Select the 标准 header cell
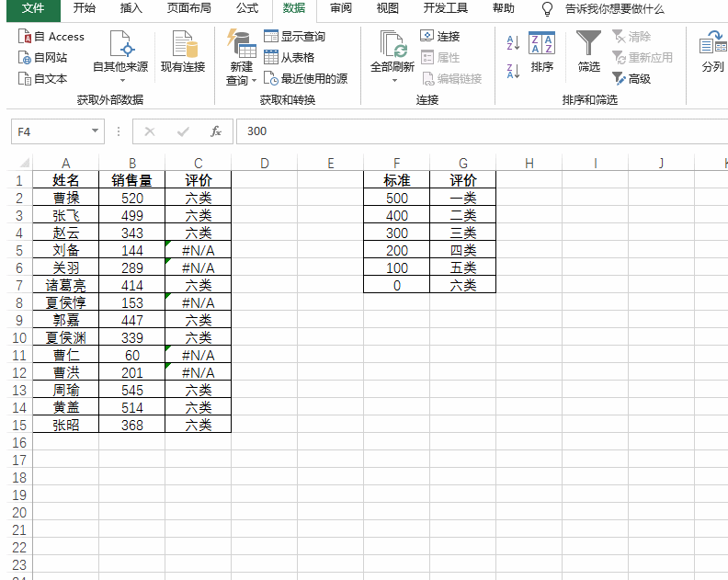Viewport: 728px width, 580px height. pyautogui.click(x=396, y=181)
